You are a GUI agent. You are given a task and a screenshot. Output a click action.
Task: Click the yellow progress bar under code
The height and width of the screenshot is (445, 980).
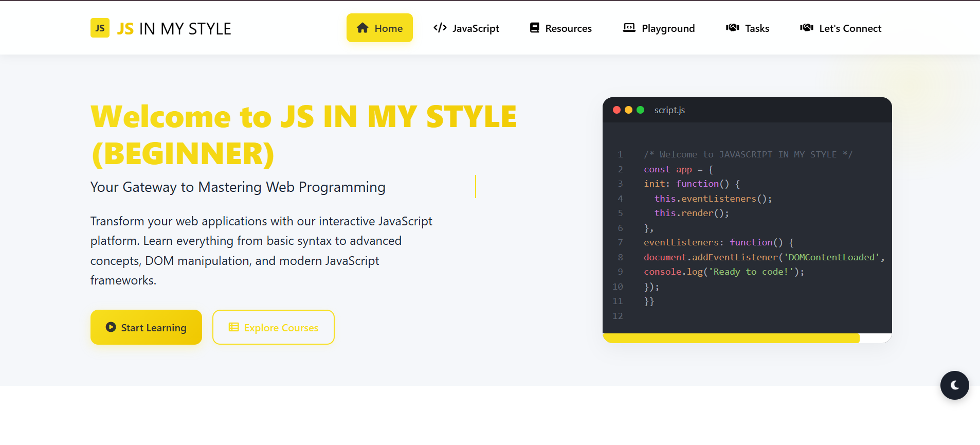tap(731, 338)
